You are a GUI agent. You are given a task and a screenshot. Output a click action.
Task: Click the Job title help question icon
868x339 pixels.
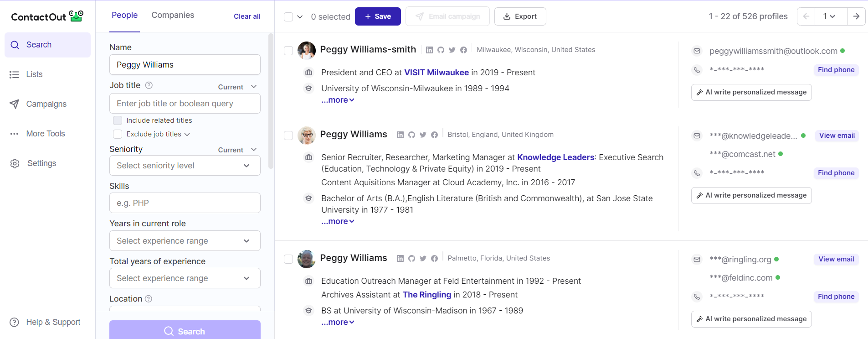[x=149, y=85]
